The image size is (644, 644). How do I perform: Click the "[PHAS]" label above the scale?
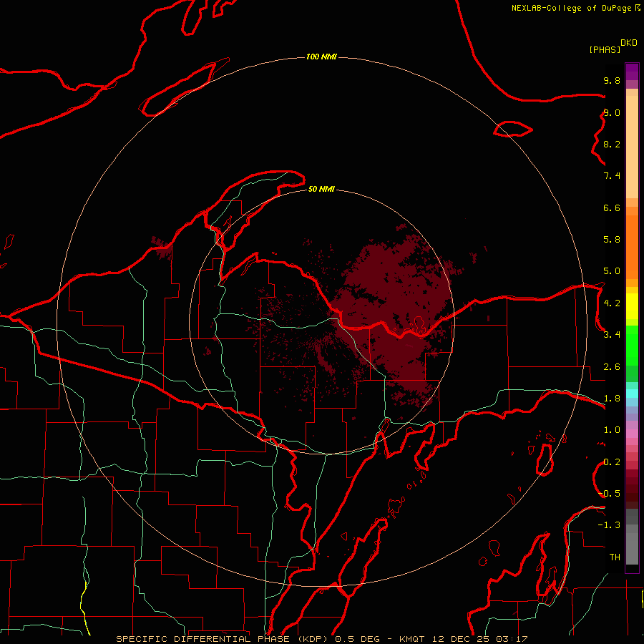pos(605,49)
